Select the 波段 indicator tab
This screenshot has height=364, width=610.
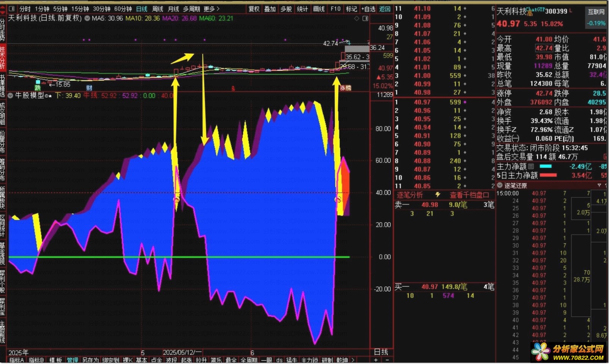pyautogui.click(x=171, y=360)
